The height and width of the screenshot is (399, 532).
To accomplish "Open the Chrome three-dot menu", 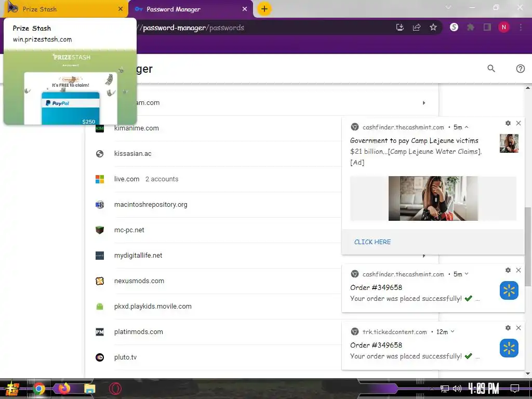I will pos(521,28).
